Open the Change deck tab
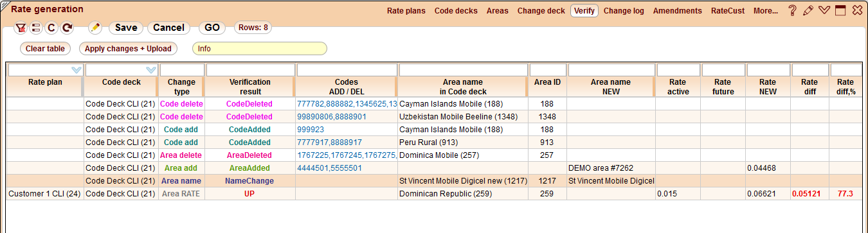 (541, 11)
